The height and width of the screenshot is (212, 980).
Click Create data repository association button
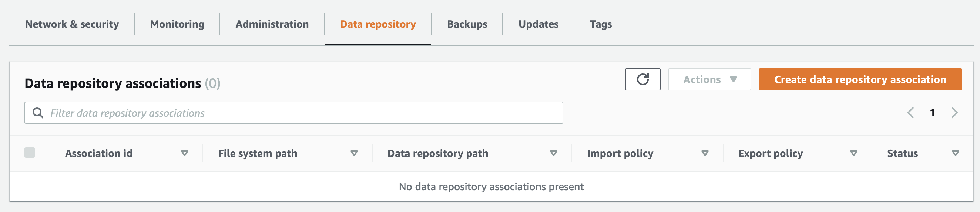pyautogui.click(x=860, y=79)
